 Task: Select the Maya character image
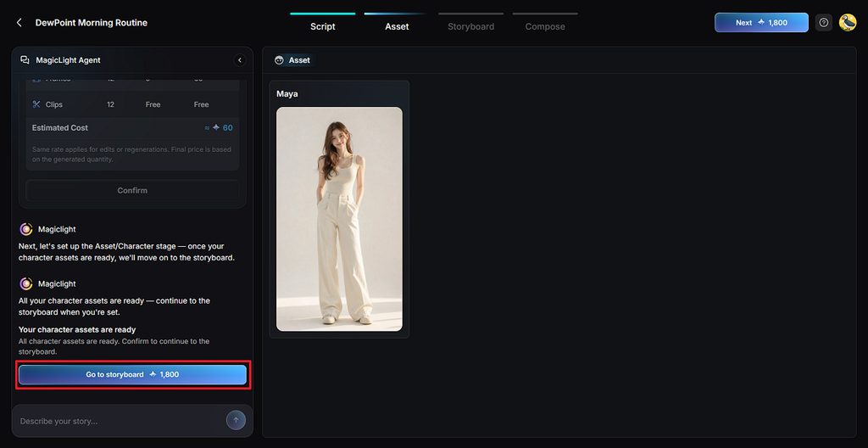[339, 219]
